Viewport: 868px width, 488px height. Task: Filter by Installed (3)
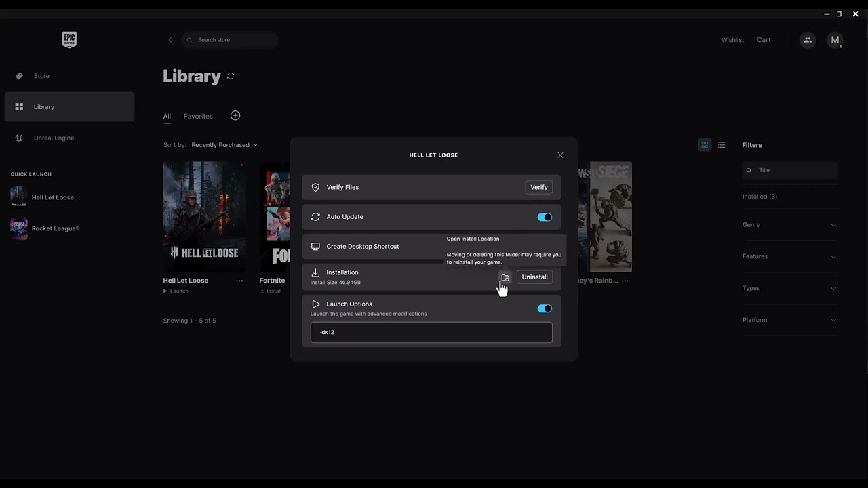pyautogui.click(x=759, y=197)
